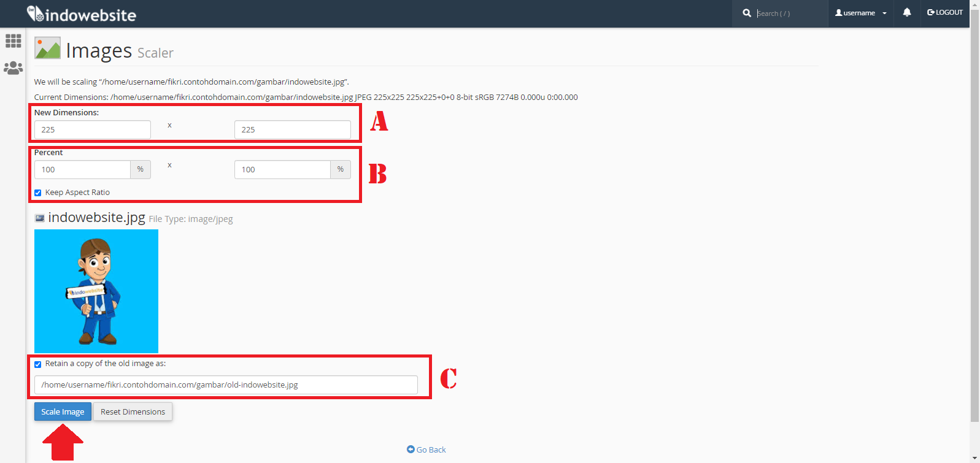Screen dimensions: 980x463
Task: Open the grid home icon in sidebar
Action: 13,41
